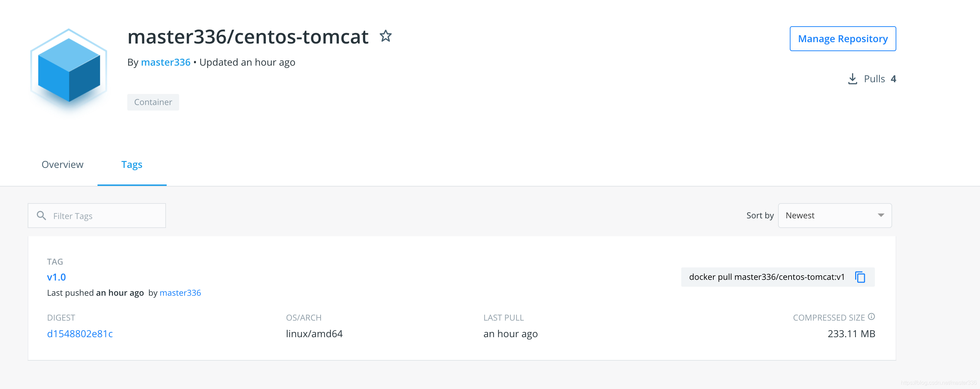Screen dimensions: 980x389
Task: Click the Manage Repository button
Action: click(x=843, y=38)
